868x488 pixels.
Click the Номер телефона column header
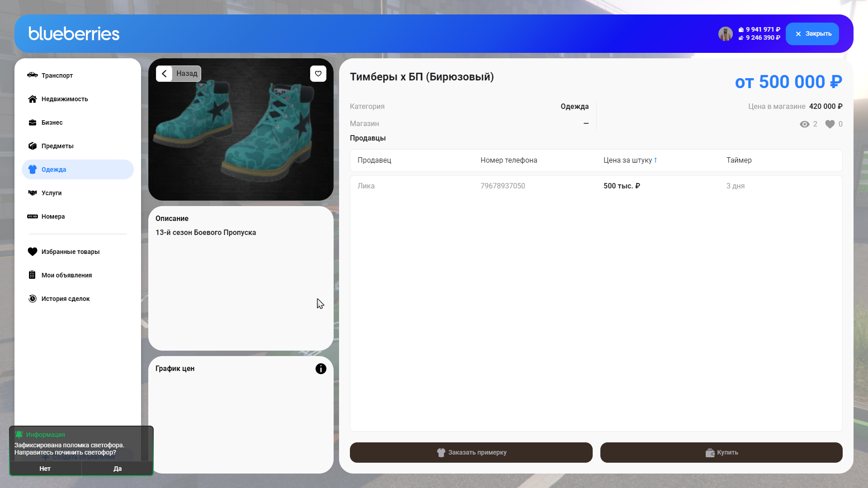click(x=509, y=160)
